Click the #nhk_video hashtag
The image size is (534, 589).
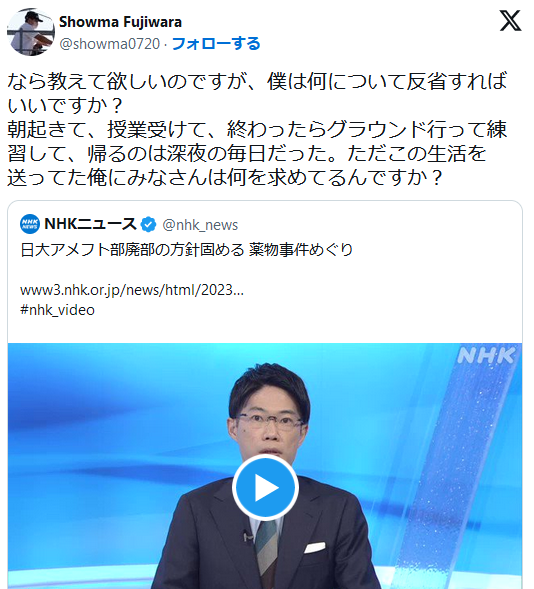(x=57, y=310)
